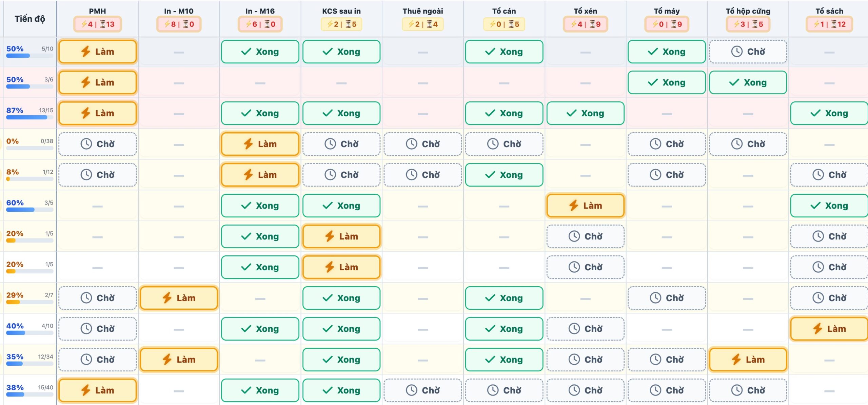
Task: Click the Tổ xén header badge showing 4 | 9
Action: point(586,24)
